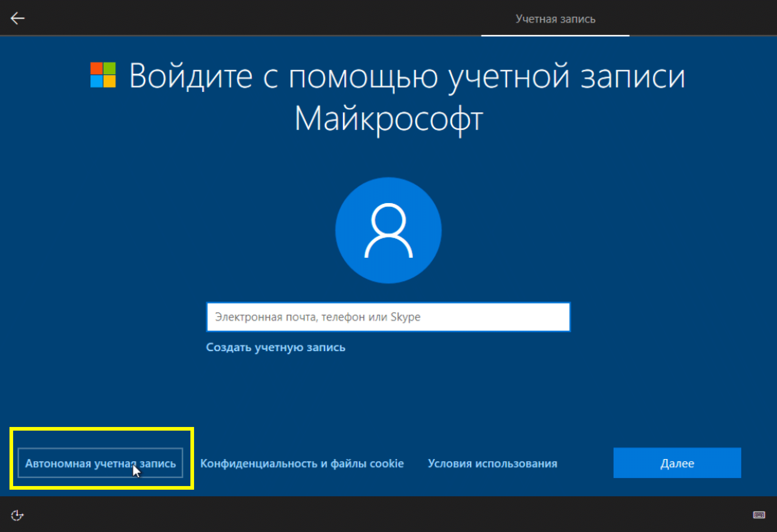The image size is (777, 532).
Task: Click white progress underline beneath Учетная запись
Action: click(x=555, y=35)
